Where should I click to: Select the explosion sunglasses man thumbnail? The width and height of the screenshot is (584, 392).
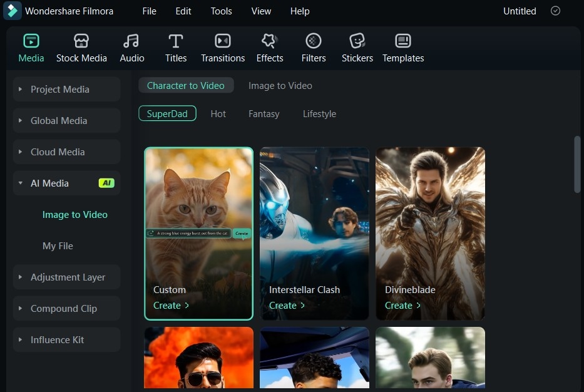pos(198,358)
